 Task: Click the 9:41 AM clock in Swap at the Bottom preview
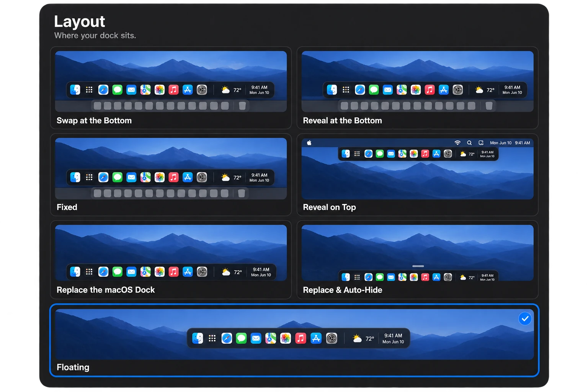(x=259, y=87)
